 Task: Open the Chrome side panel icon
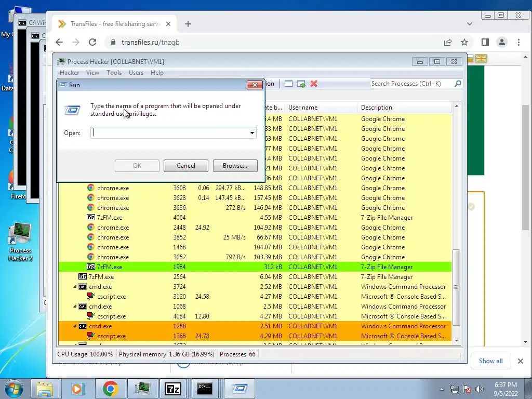coord(485,42)
